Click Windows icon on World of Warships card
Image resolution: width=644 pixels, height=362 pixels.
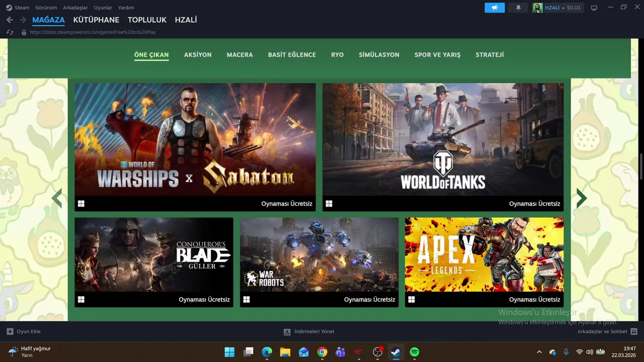(81, 204)
